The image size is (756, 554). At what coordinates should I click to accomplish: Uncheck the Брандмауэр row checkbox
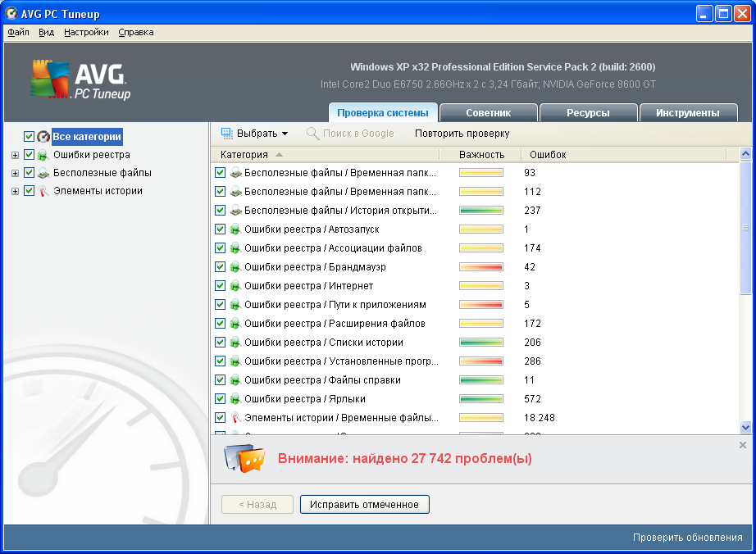click(221, 267)
